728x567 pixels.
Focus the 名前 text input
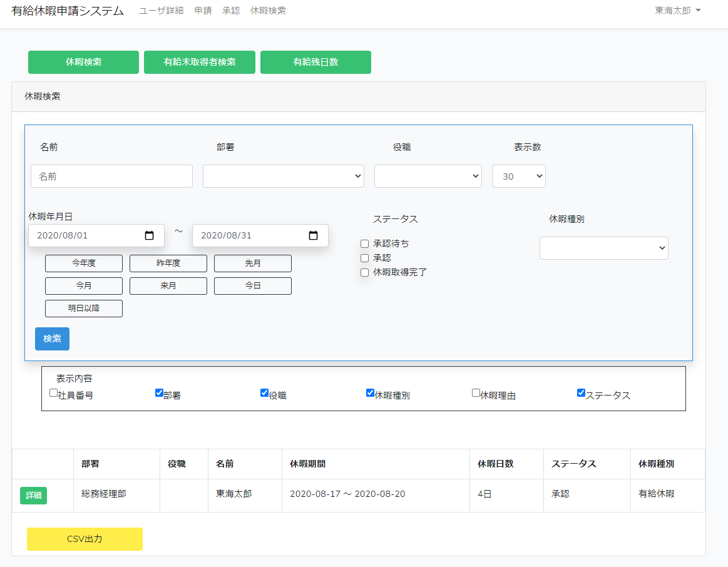point(111,176)
